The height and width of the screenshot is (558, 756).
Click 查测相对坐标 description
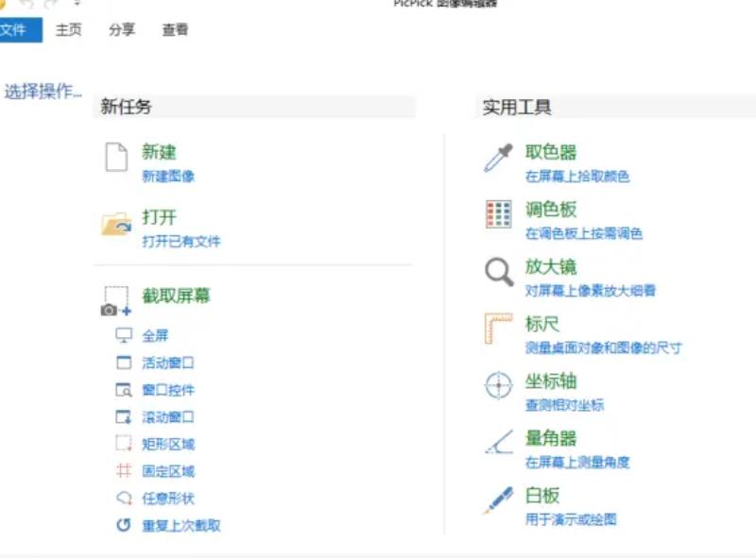(564, 405)
